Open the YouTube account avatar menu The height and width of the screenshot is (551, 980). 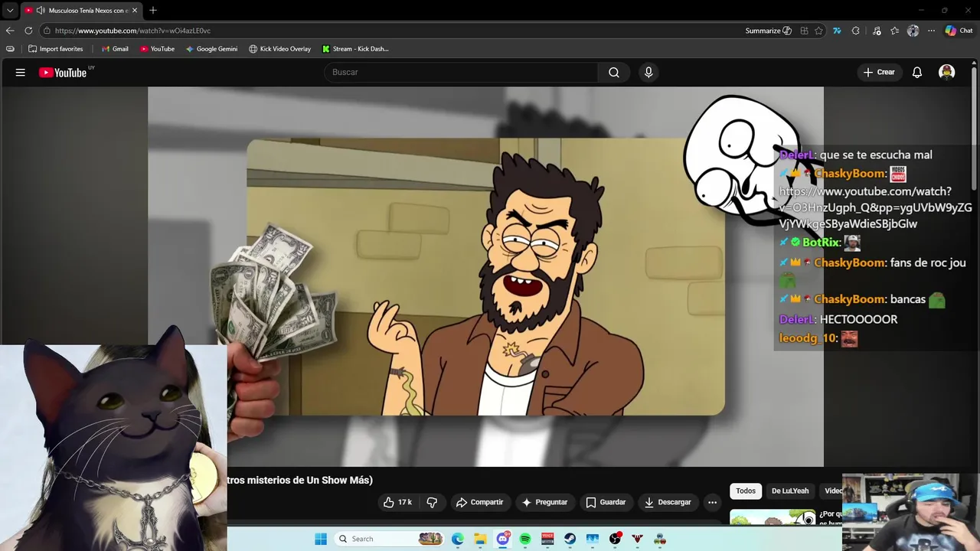tap(947, 72)
